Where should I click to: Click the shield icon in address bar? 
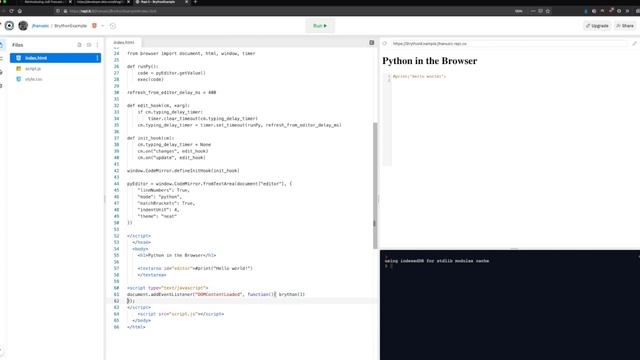point(58,11)
